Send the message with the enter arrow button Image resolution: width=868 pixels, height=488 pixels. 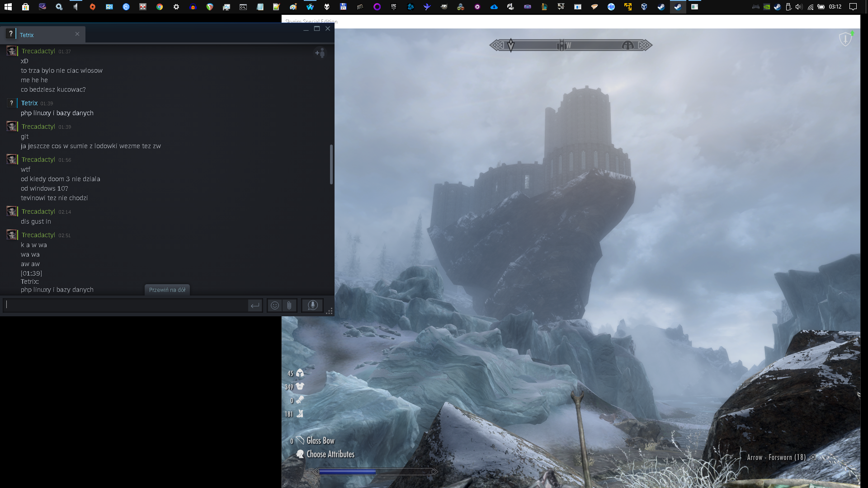point(255,306)
